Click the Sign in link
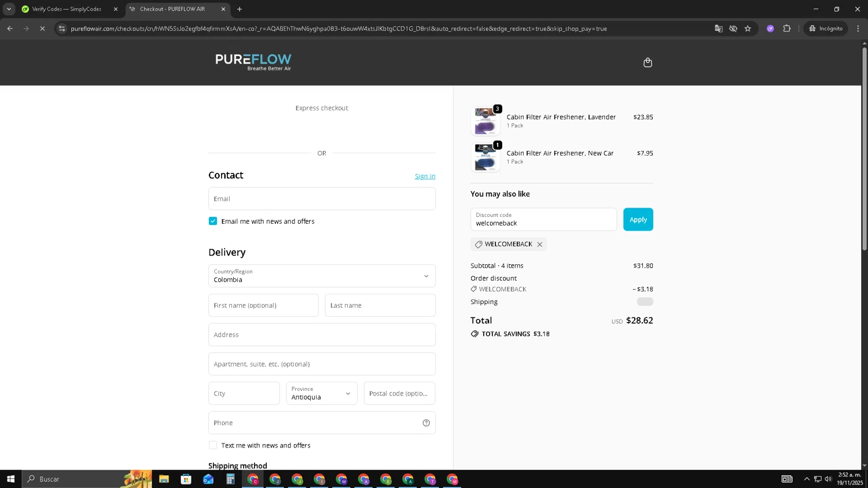This screenshot has width=868, height=488. point(425,176)
